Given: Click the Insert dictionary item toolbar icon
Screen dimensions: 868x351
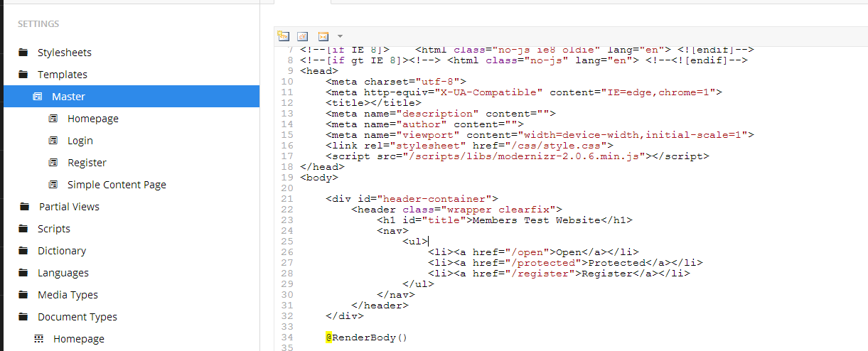Looking at the screenshot, I should (x=303, y=36).
